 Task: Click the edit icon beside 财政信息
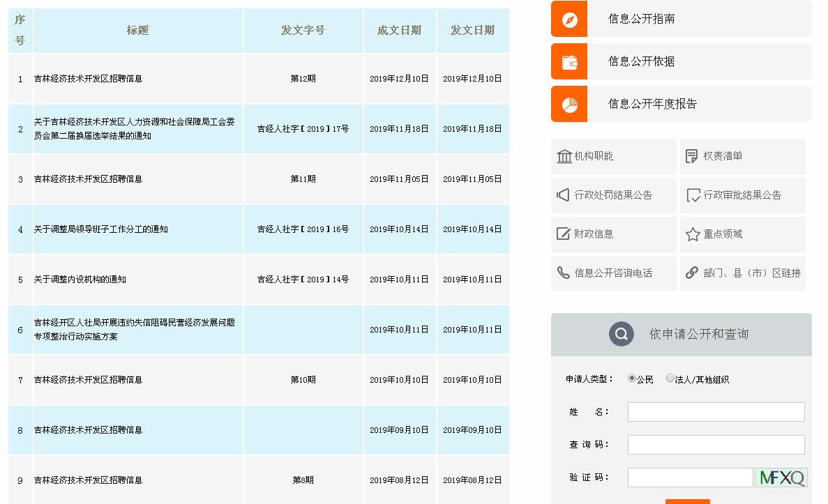[x=564, y=234]
